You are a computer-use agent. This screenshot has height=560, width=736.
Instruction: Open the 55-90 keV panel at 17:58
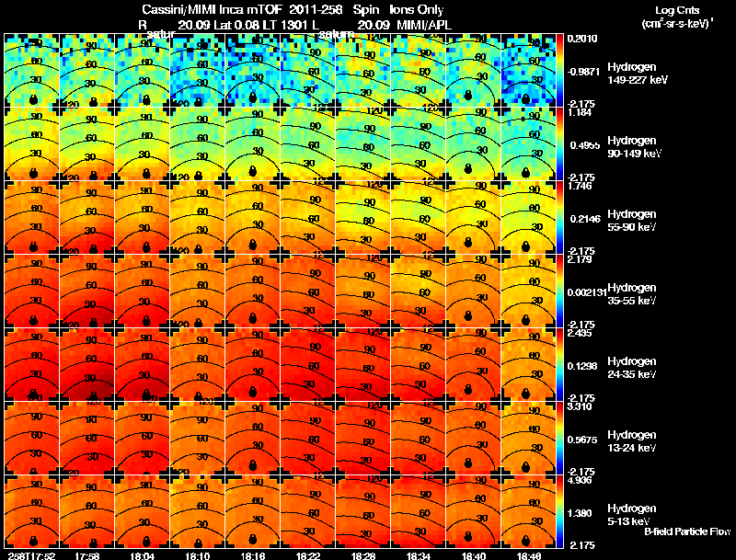[87, 218]
